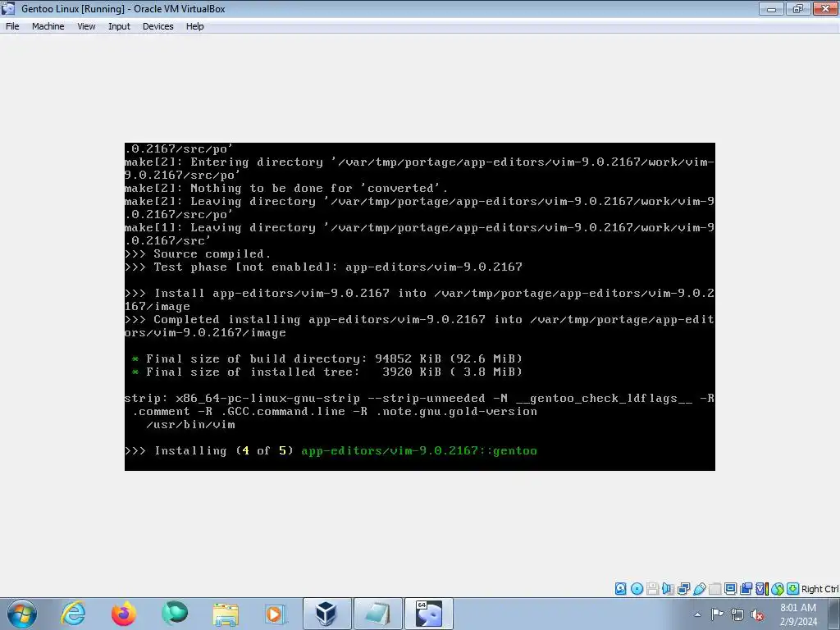This screenshot has height=630, width=840.
Task: Open the green globe browser taskbar icon
Action: pyautogui.click(x=175, y=614)
